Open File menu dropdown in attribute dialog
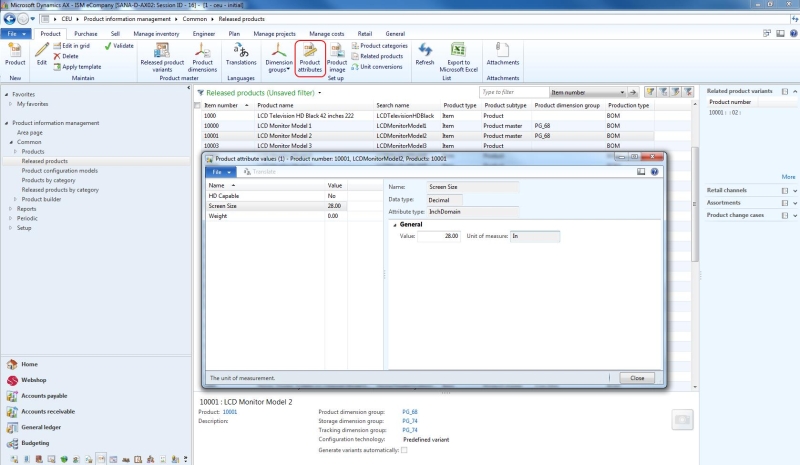The height and width of the screenshot is (465, 800). [221, 172]
